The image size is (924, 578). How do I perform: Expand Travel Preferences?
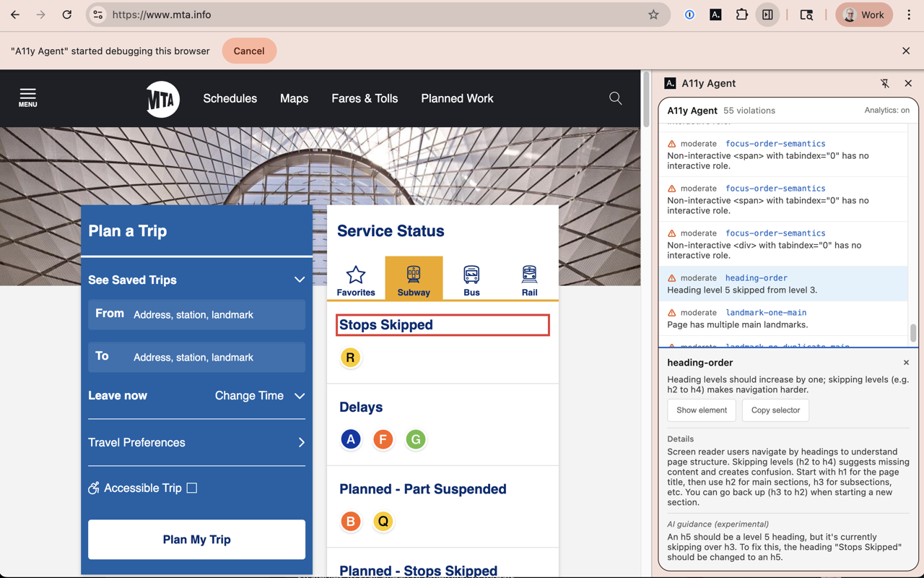pyautogui.click(x=196, y=442)
